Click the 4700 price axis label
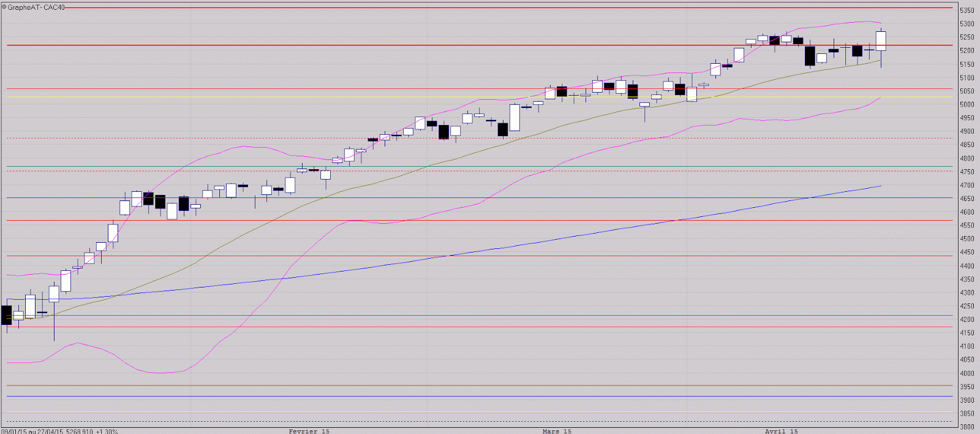 coord(967,185)
